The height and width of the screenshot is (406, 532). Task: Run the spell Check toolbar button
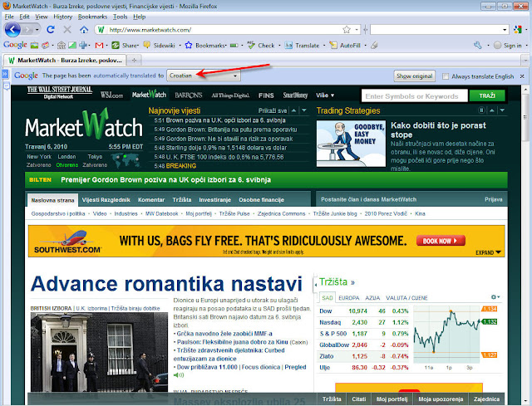tap(261, 45)
